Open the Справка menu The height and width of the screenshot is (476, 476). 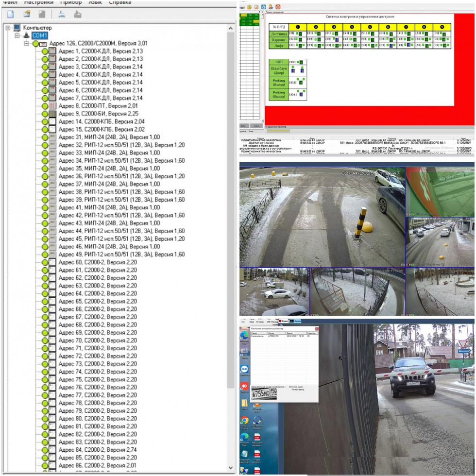coord(119,2)
